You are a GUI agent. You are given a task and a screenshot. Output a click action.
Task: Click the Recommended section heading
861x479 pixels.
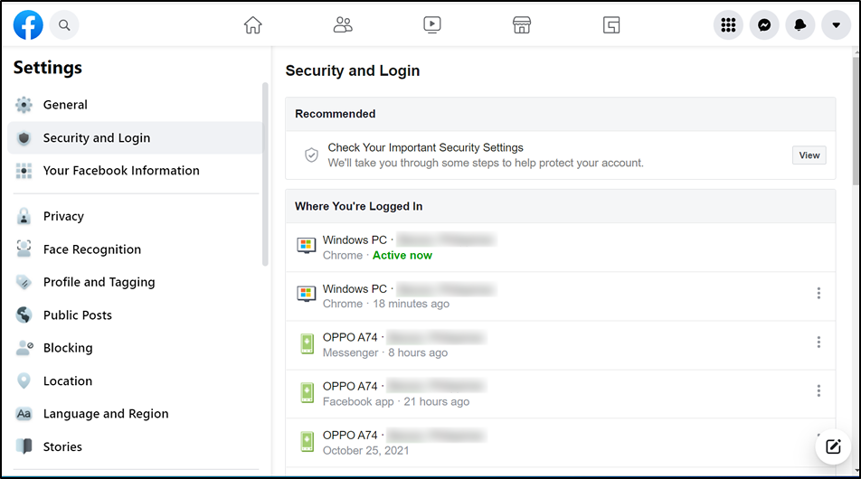(x=335, y=114)
